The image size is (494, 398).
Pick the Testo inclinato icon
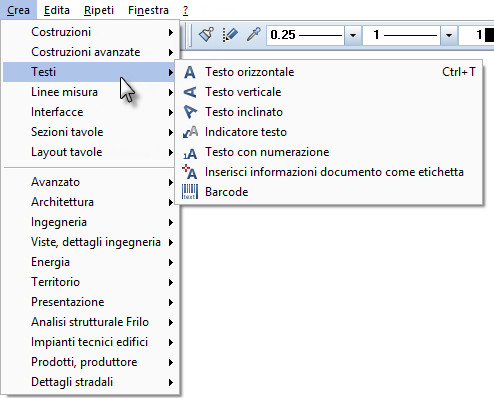pyautogui.click(x=190, y=112)
